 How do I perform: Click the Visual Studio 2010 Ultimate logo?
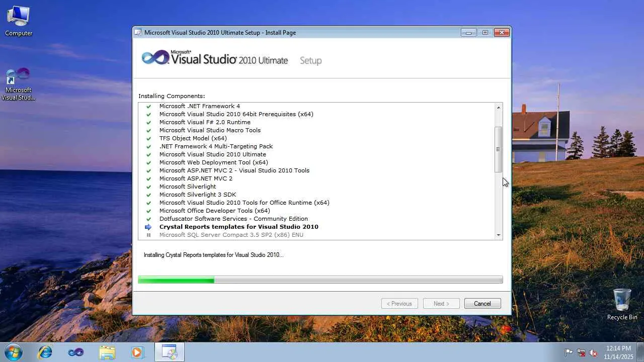(215, 58)
